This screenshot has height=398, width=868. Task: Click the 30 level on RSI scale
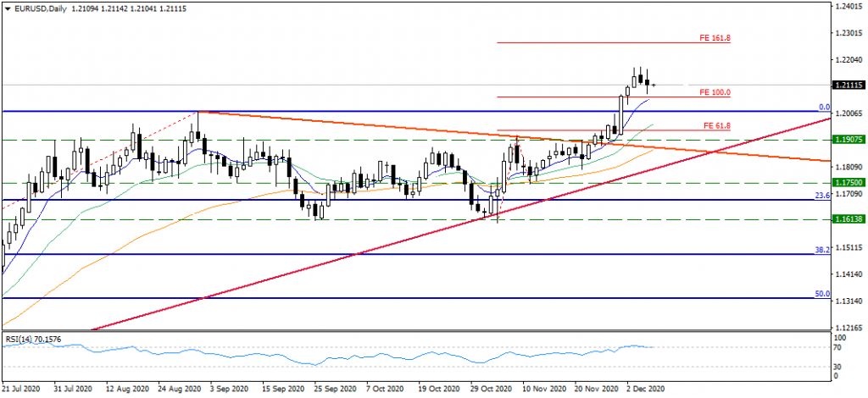click(x=837, y=366)
